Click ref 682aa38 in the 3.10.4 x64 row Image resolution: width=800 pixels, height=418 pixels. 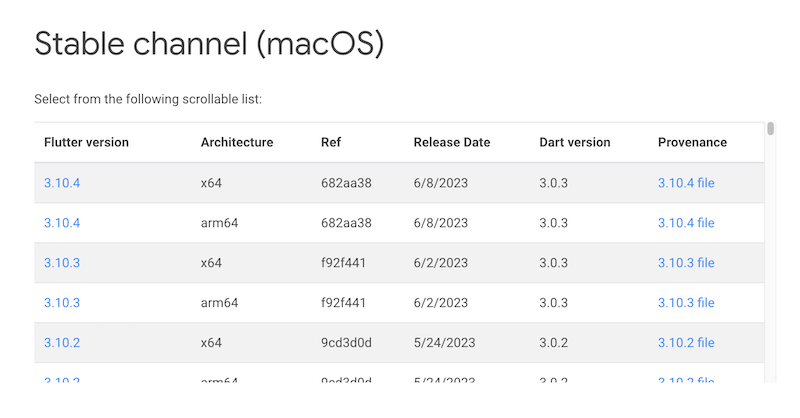346,183
